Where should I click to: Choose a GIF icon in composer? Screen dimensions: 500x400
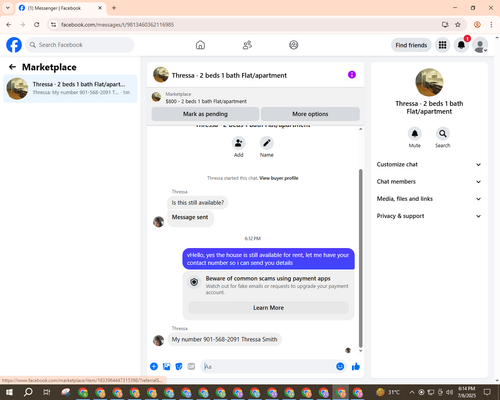pos(191,367)
